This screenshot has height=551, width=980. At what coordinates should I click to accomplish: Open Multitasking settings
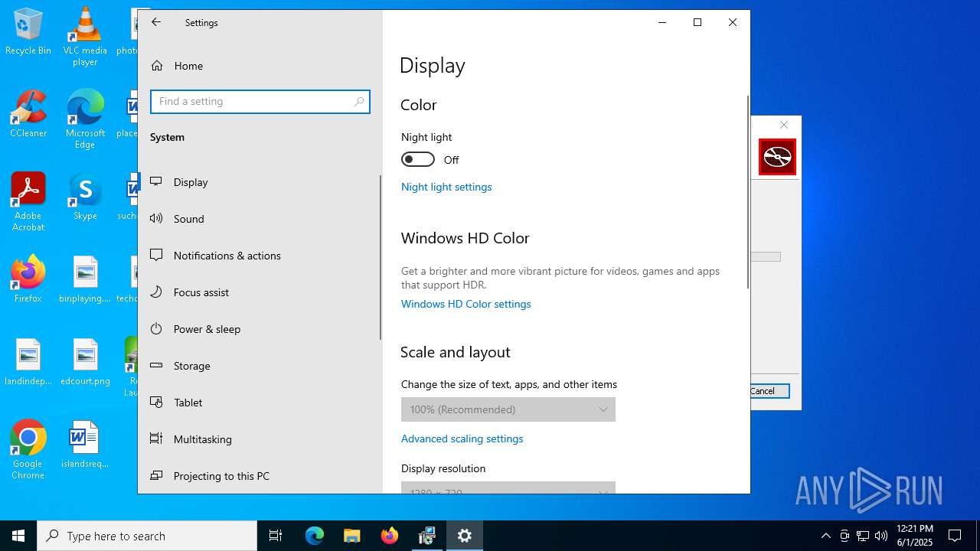click(x=259, y=439)
